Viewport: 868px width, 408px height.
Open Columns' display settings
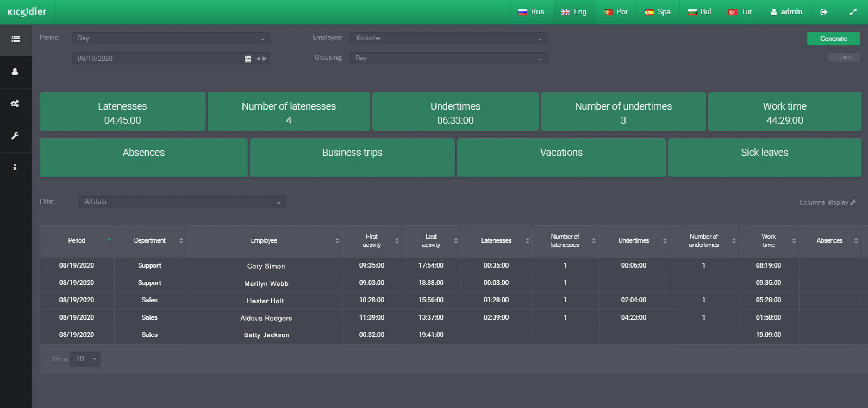[827, 202]
